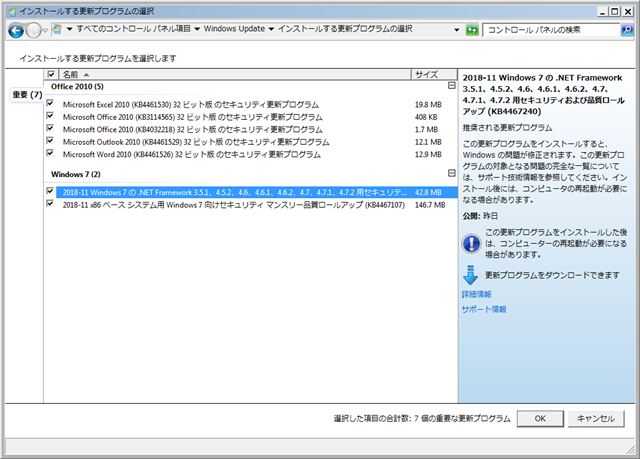Click Windows Update breadcrumb

pyautogui.click(x=234, y=29)
